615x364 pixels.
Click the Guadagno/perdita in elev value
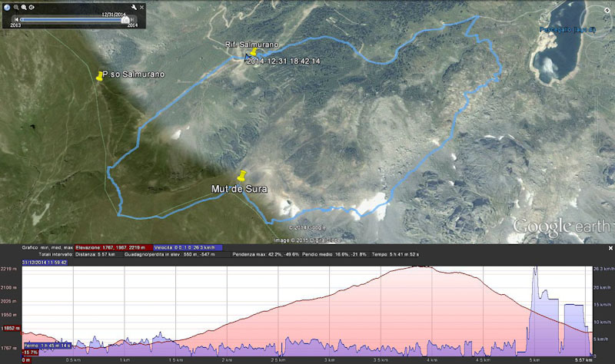click(x=169, y=254)
